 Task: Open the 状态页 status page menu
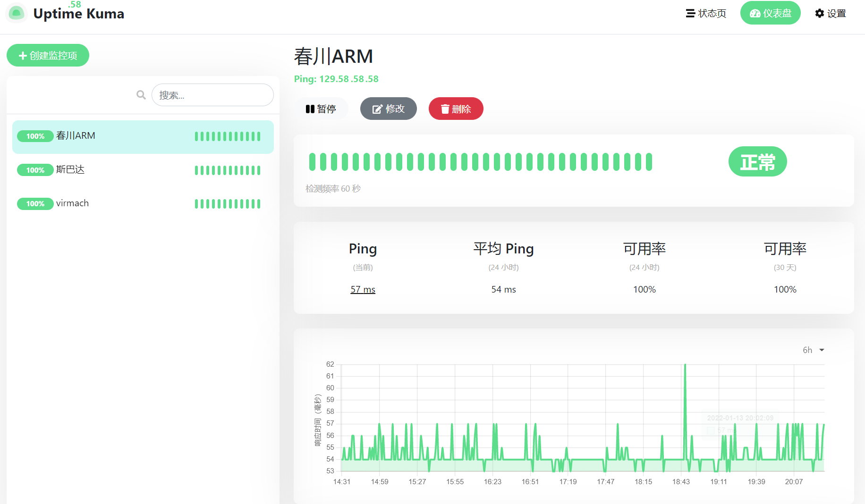point(706,13)
